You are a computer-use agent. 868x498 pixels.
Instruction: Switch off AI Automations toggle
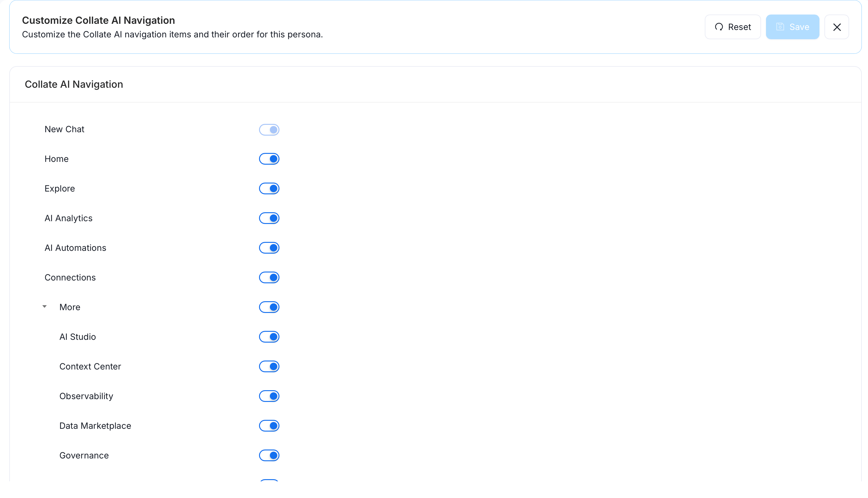269,248
